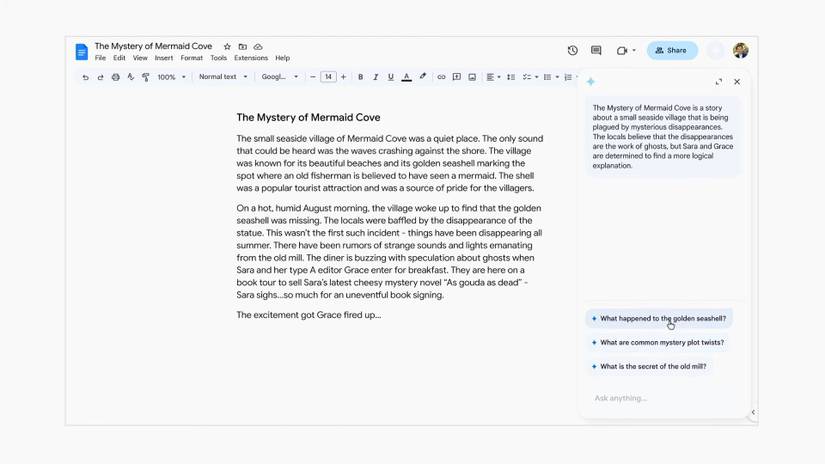Open the checklist dropdown
The width and height of the screenshot is (825, 464).
530,77
